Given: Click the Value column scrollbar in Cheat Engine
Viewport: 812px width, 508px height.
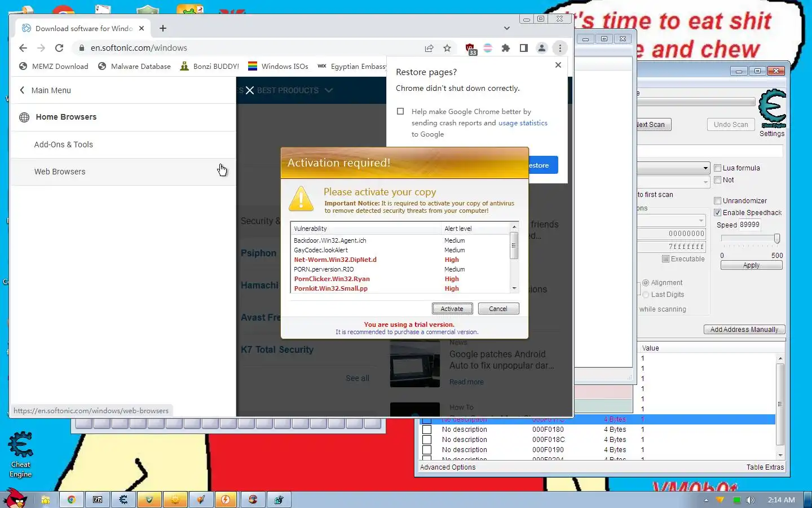Looking at the screenshot, I should point(780,406).
